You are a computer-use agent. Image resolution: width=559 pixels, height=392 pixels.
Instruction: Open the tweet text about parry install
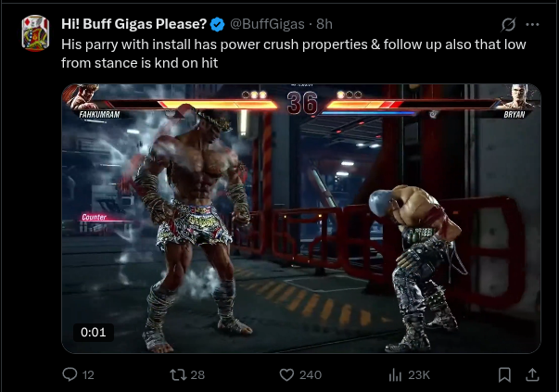pos(294,54)
